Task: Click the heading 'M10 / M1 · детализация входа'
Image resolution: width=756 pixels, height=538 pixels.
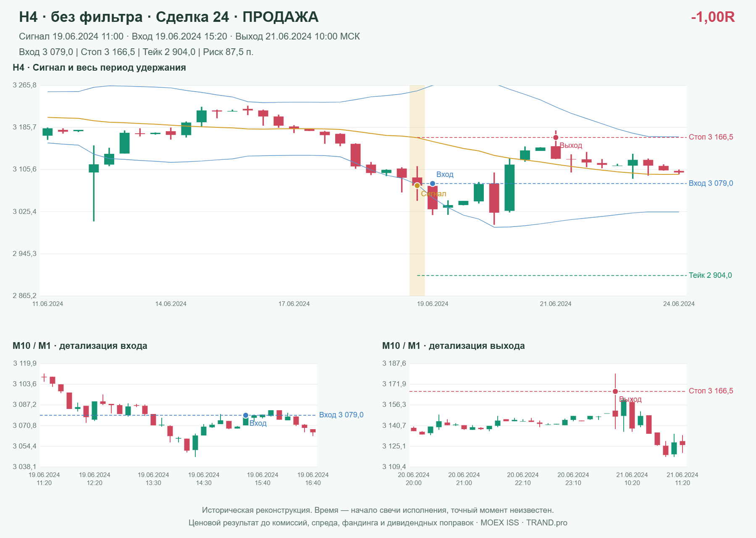Action: point(80,346)
